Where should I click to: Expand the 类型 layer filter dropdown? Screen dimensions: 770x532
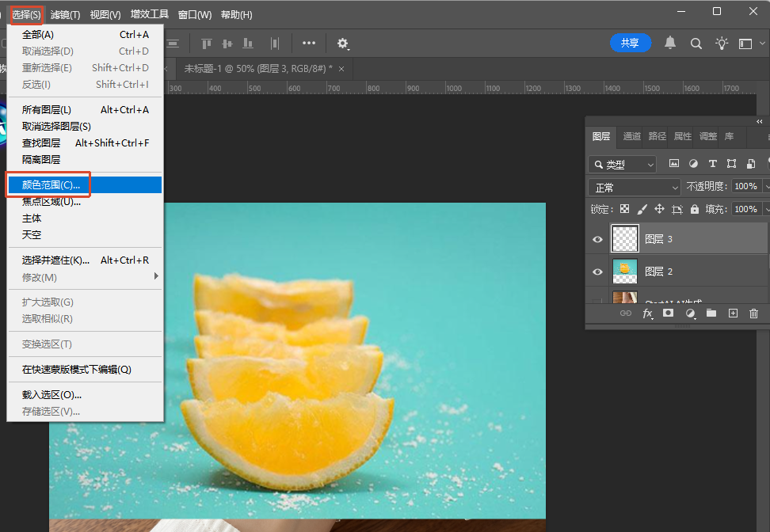coord(623,165)
